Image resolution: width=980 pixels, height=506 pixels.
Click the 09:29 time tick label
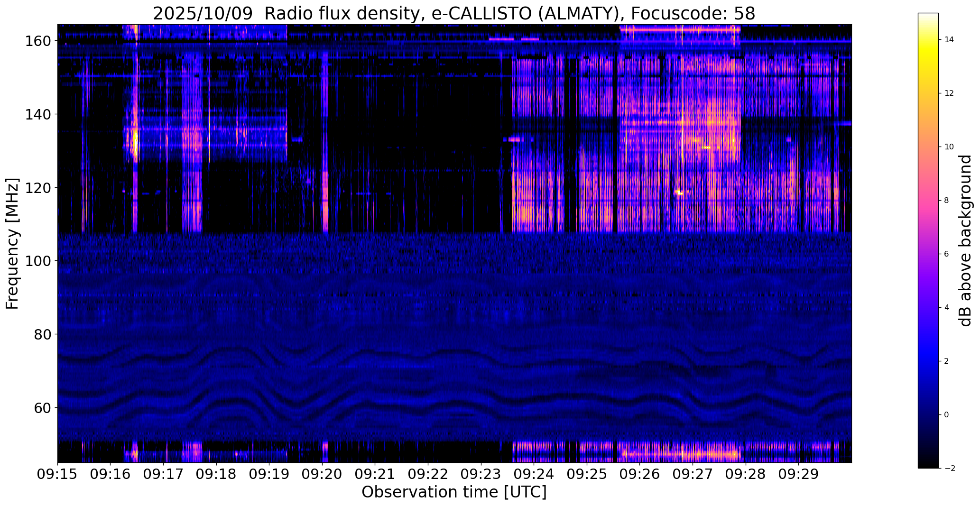point(798,474)
